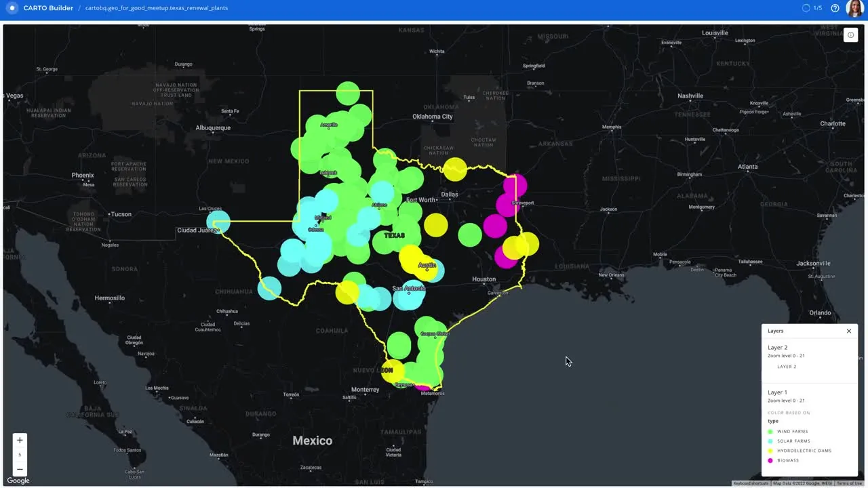
Task: Click the CARTO logo icon
Action: (x=12, y=8)
